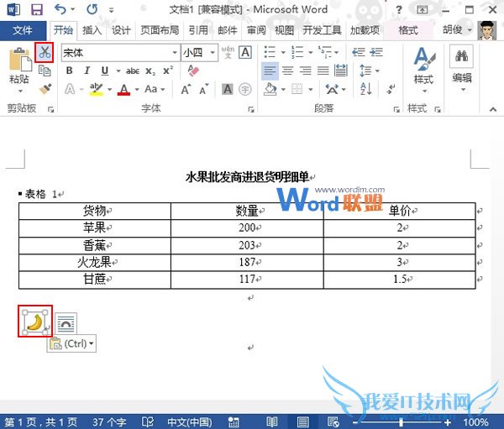Center align the text

click(x=287, y=71)
